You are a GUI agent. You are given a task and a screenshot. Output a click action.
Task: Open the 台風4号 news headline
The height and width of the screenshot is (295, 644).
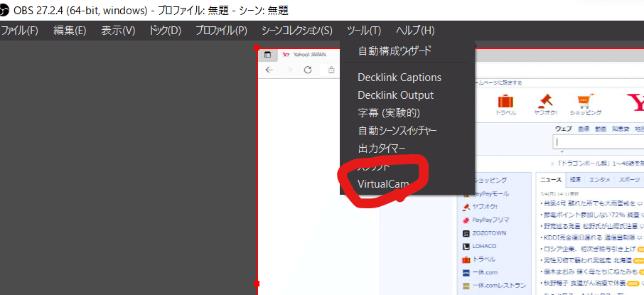(x=589, y=203)
